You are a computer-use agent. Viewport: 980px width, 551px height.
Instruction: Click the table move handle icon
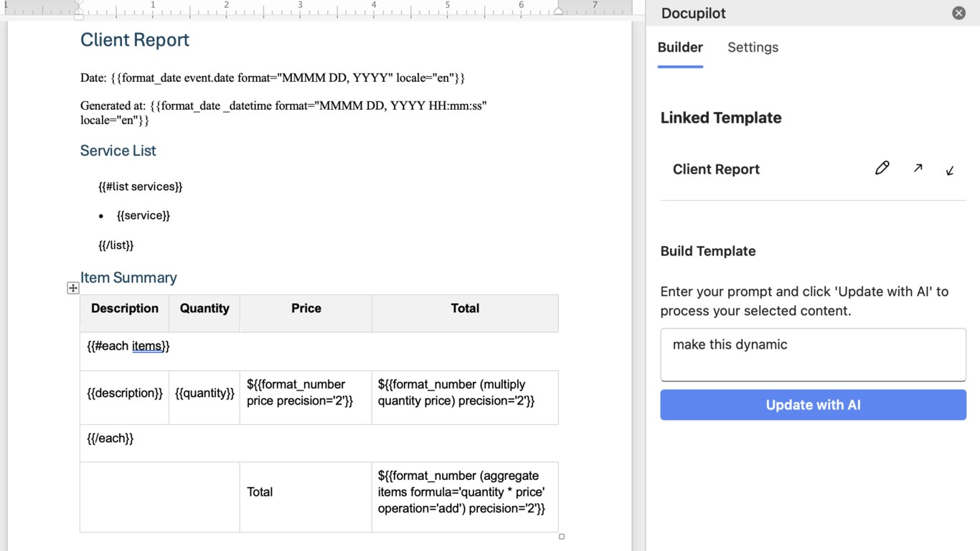pyautogui.click(x=73, y=288)
